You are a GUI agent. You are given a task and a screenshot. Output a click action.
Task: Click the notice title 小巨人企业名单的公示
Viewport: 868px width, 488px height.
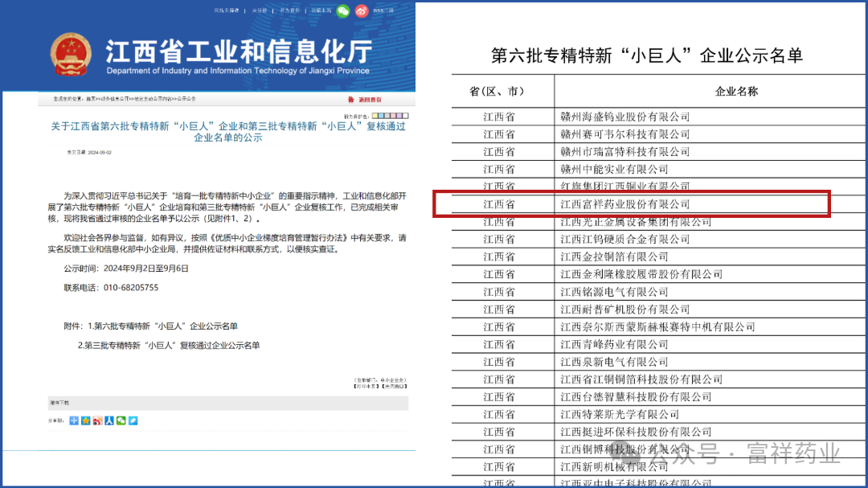(227, 133)
